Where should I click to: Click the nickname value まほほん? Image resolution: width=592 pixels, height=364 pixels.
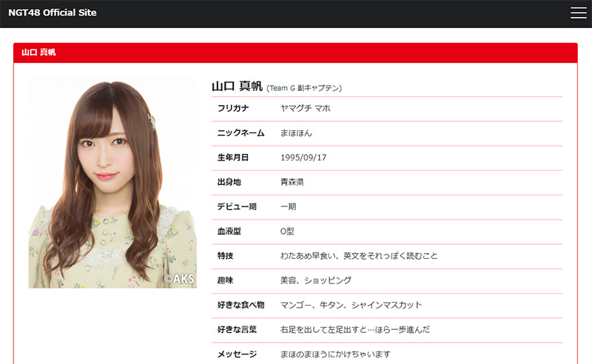[x=296, y=133]
